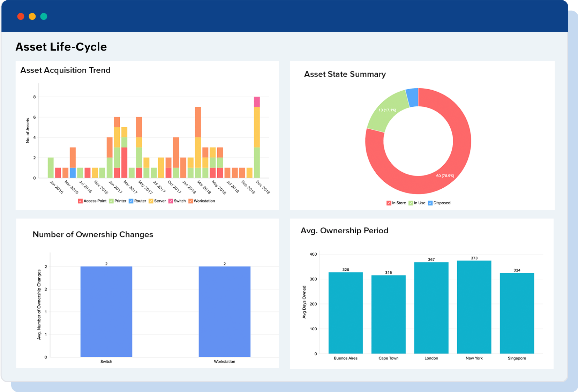Toggle the Workstation legend checkbox in Acquisition Trend
The image size is (578, 392).
191,201
